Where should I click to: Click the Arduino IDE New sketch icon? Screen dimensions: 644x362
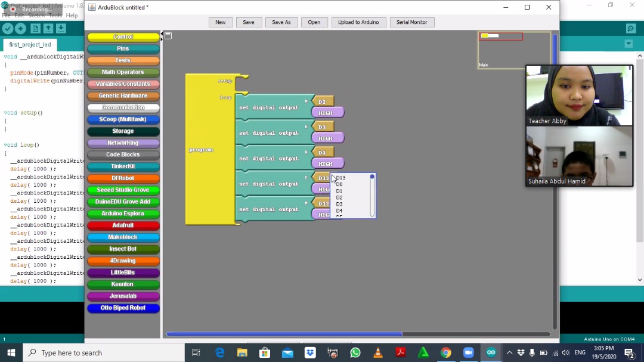[35, 29]
